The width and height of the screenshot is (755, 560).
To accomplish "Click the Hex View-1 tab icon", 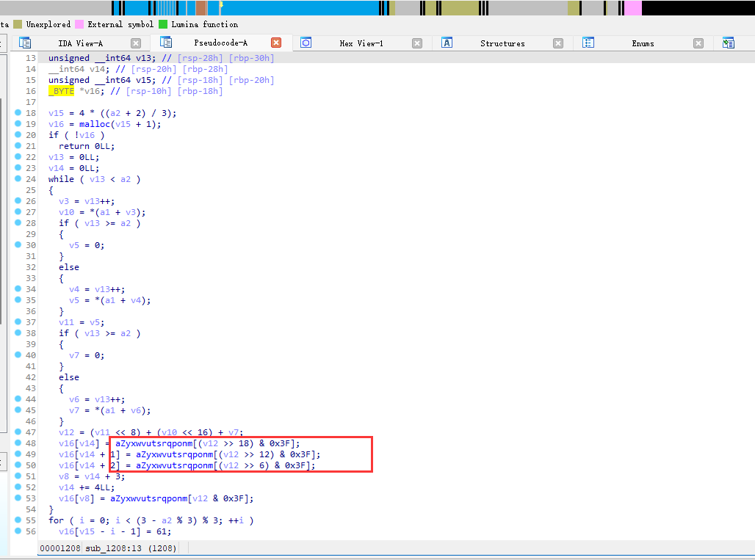I will [x=306, y=43].
